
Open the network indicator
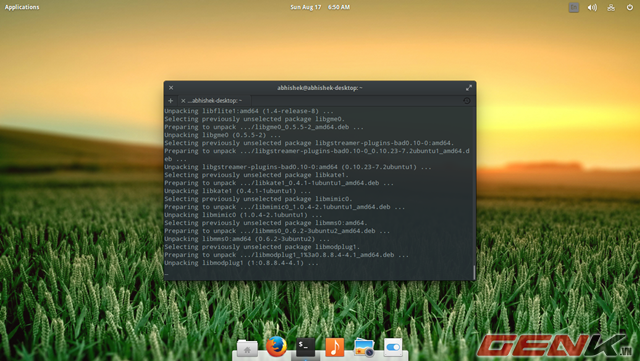pos(611,7)
